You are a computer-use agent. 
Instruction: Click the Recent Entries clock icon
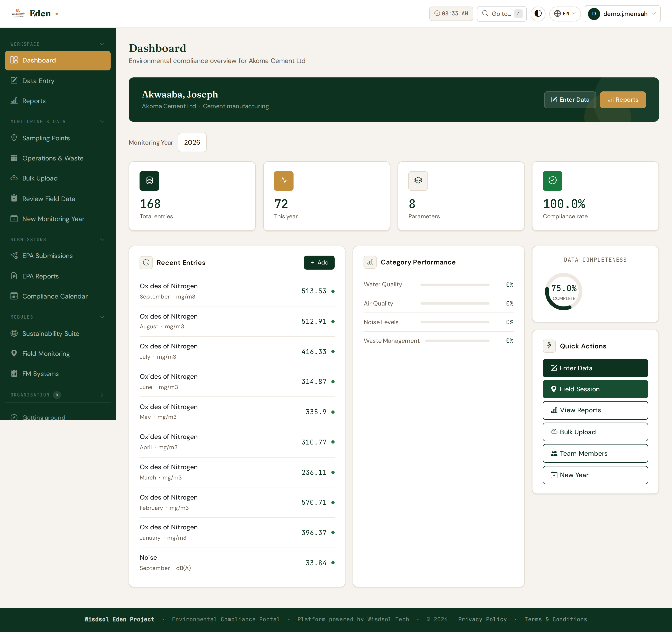(x=146, y=262)
